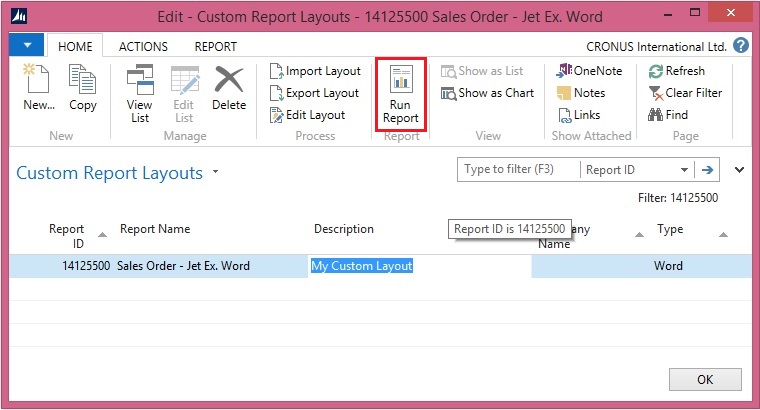Screen dimensions: 760x410
Task: Click Import Layout in Process group
Action: 315,71
